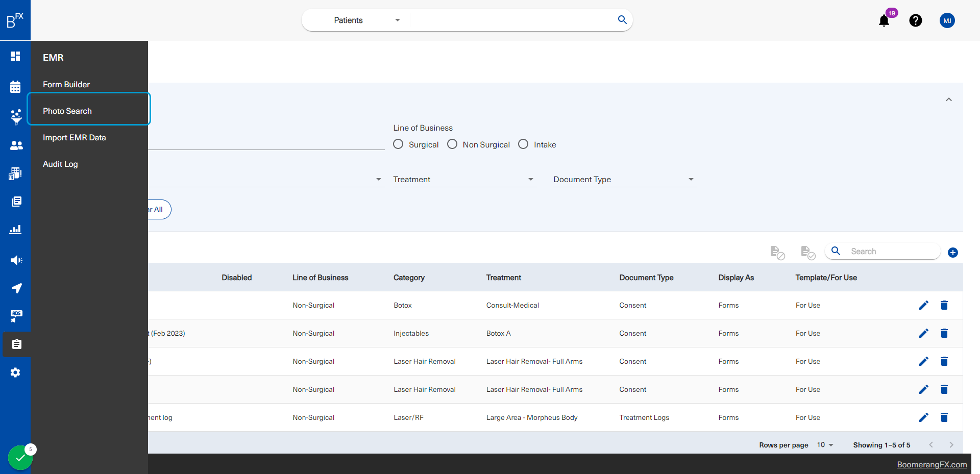Edit the Large Area - Morpheus Body row
Viewport: 980px width, 474px height.
(x=924, y=417)
